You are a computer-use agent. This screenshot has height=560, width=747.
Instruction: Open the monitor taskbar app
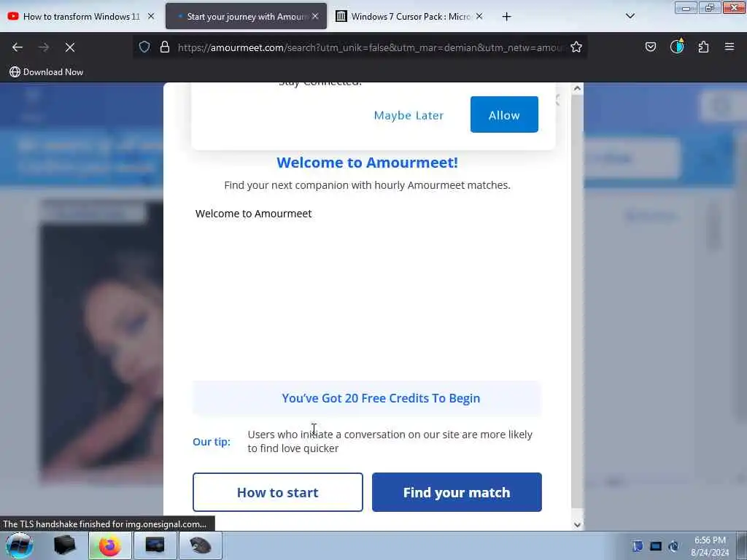pyautogui.click(x=155, y=545)
